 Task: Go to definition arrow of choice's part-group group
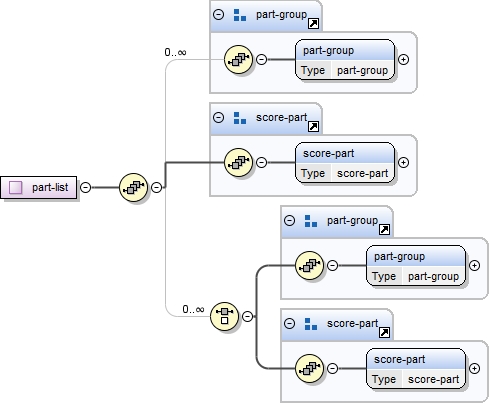[384, 229]
